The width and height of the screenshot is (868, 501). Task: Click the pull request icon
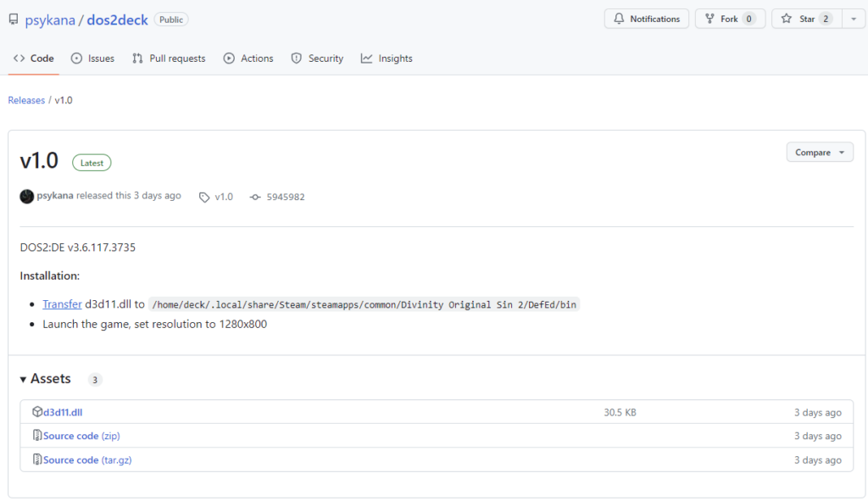[138, 58]
